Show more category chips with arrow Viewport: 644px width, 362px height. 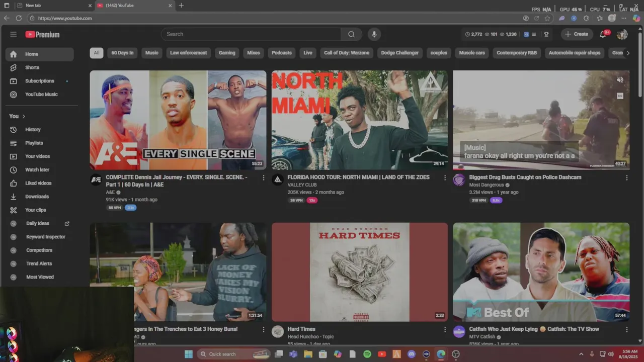[x=627, y=53]
